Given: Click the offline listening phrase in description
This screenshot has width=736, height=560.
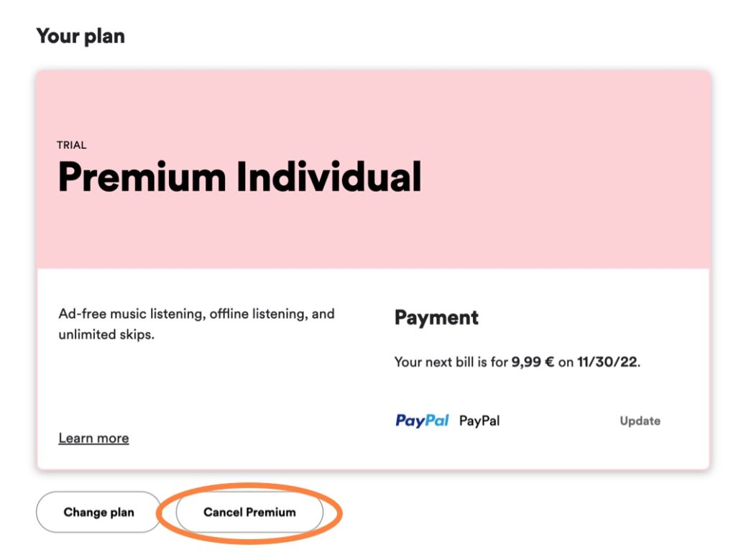Looking at the screenshot, I should [256, 314].
